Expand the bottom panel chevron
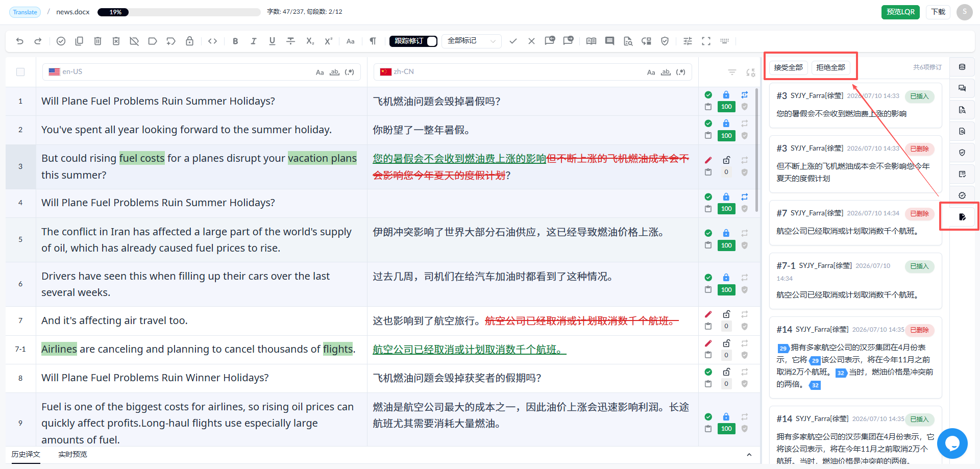 749,455
